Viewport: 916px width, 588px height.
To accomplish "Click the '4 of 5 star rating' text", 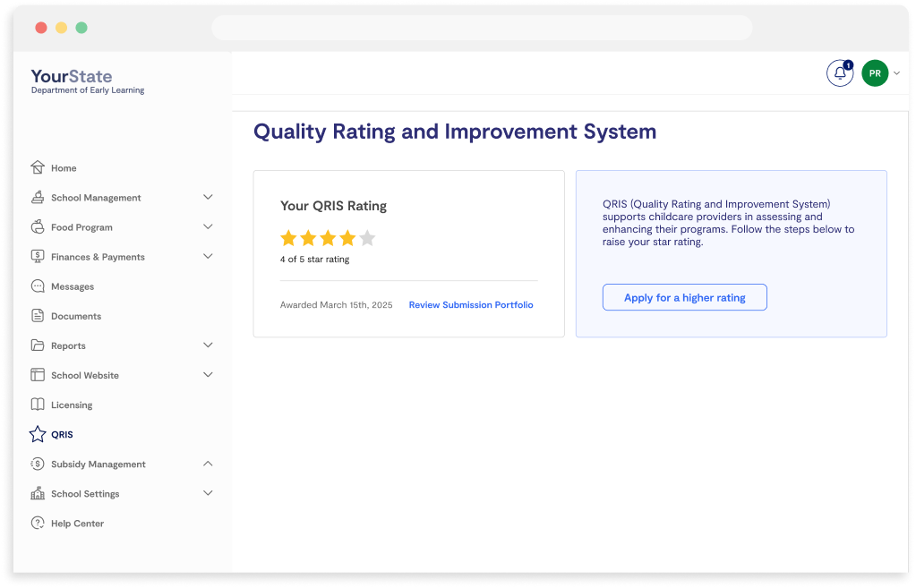I will click(x=314, y=260).
